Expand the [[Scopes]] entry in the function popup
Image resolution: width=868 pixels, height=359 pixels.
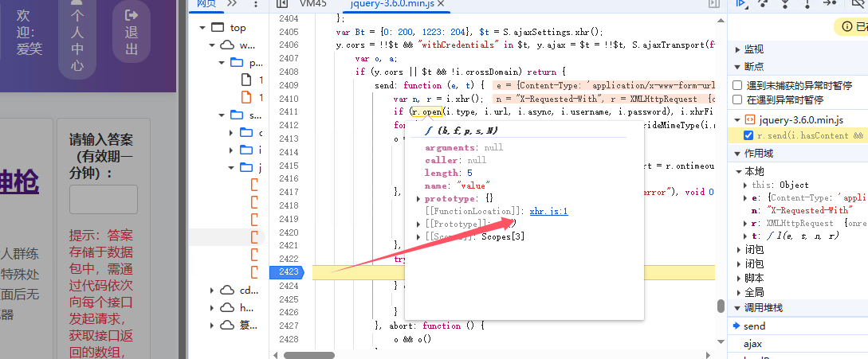(419, 236)
